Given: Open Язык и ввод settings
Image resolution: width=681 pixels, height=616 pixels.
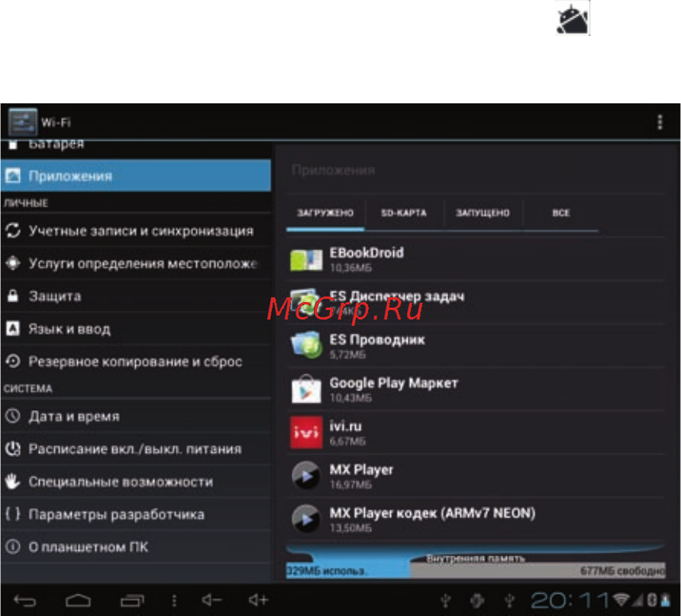Looking at the screenshot, I should tap(136, 329).
